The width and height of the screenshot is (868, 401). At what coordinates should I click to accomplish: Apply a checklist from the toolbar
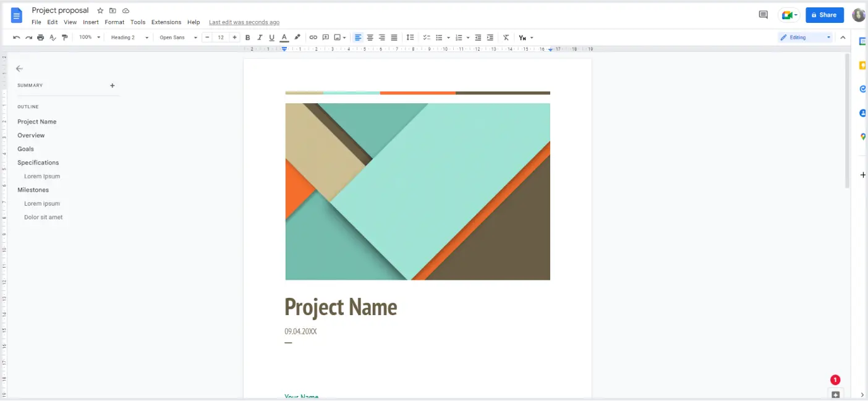(x=426, y=37)
